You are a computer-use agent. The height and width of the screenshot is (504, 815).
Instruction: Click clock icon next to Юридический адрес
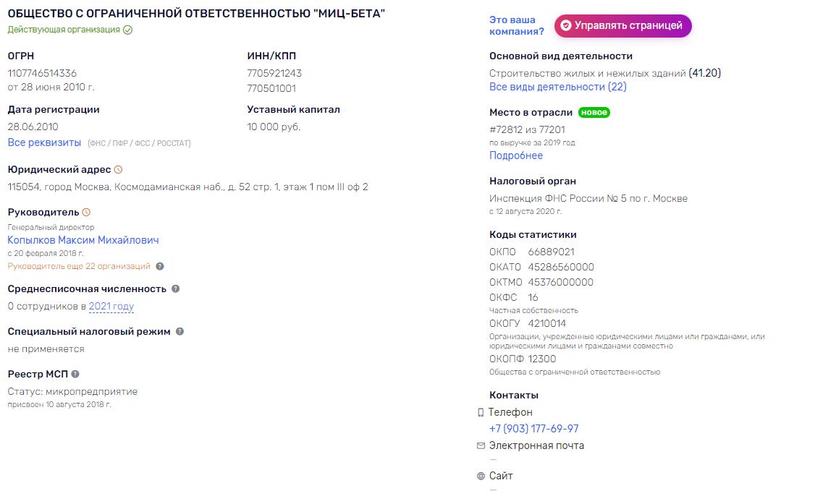pos(118,170)
